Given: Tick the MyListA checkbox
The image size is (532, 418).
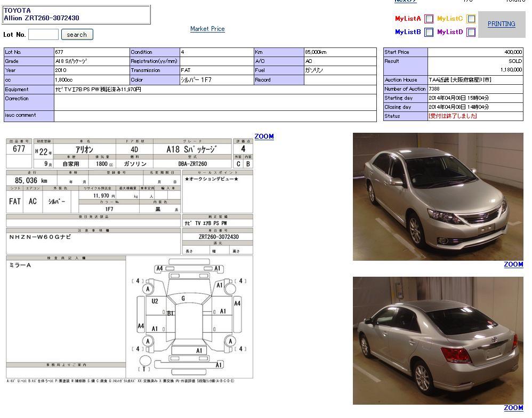Looking at the screenshot, I should click(429, 19).
